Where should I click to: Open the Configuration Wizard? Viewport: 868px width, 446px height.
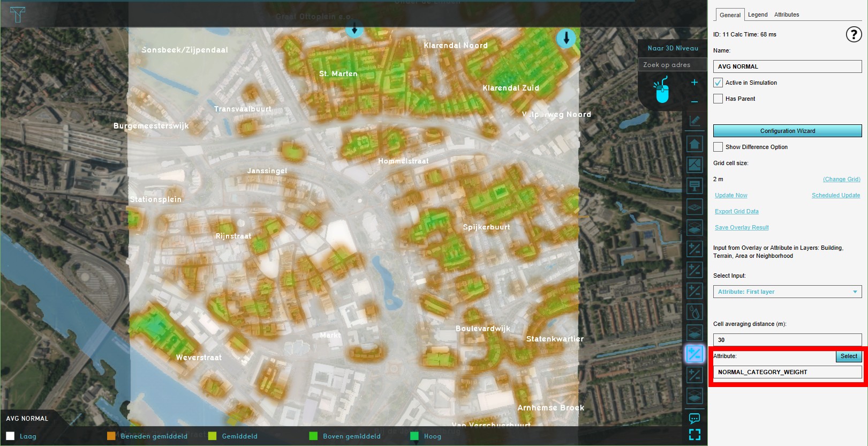point(787,131)
